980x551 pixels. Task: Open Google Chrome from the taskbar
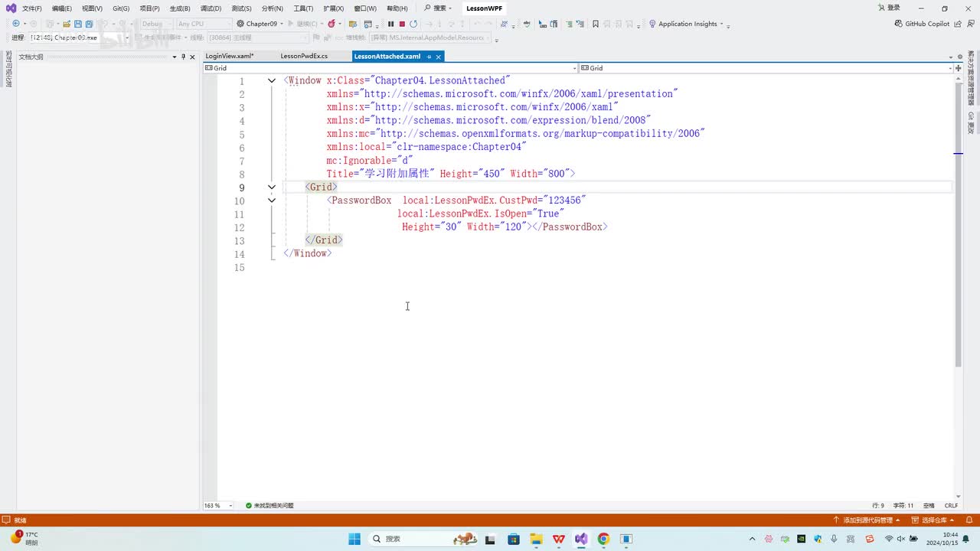click(x=603, y=539)
